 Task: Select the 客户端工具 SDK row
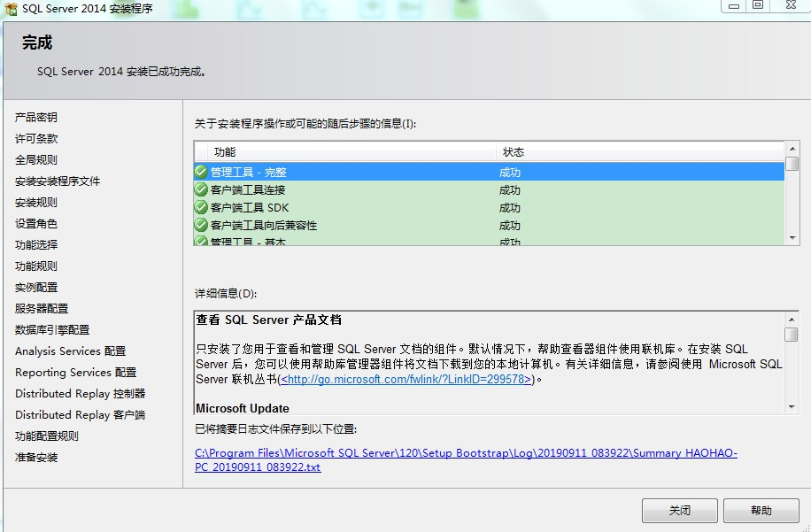click(x=490, y=207)
